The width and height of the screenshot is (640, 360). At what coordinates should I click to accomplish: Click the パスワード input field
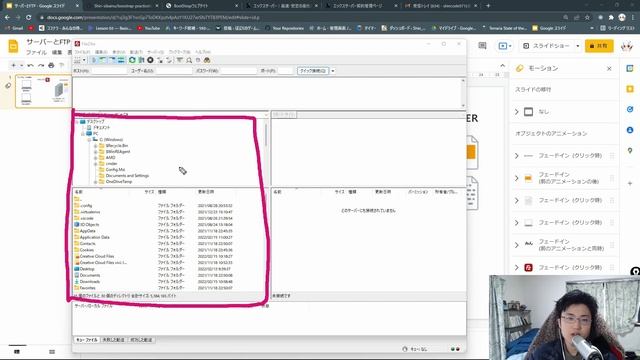point(238,71)
